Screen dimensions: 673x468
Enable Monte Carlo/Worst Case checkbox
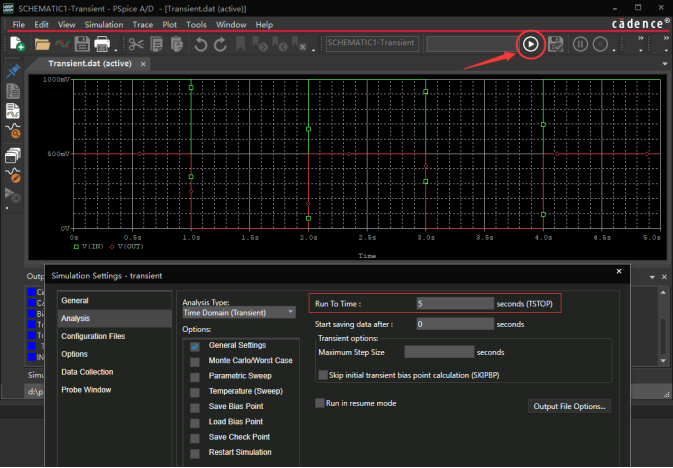coord(195,362)
